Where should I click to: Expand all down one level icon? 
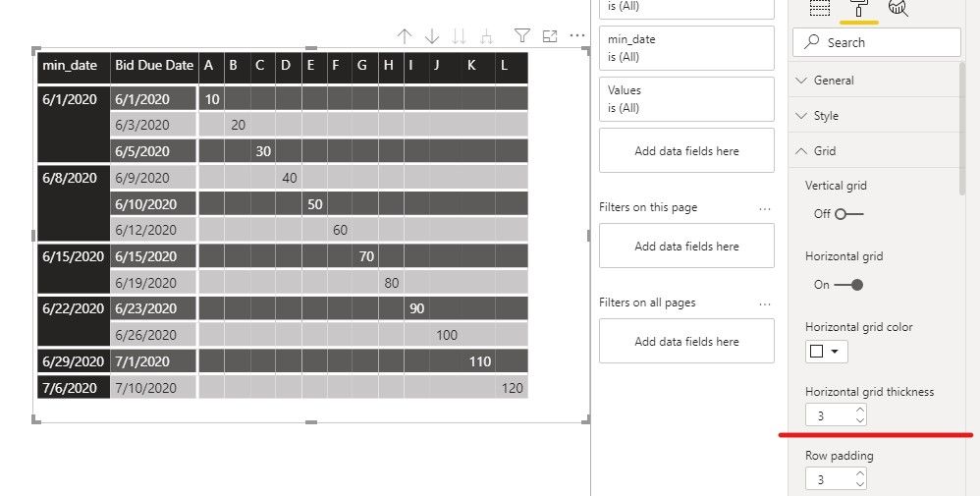point(486,36)
